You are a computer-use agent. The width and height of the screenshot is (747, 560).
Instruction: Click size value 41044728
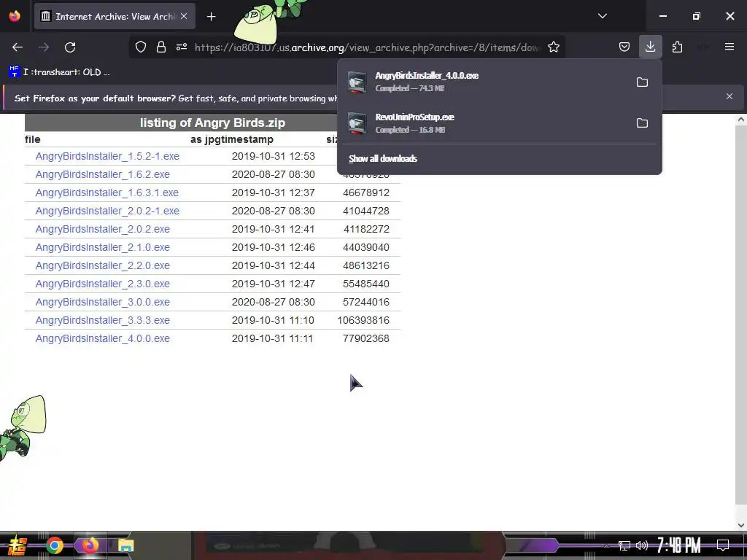point(366,211)
